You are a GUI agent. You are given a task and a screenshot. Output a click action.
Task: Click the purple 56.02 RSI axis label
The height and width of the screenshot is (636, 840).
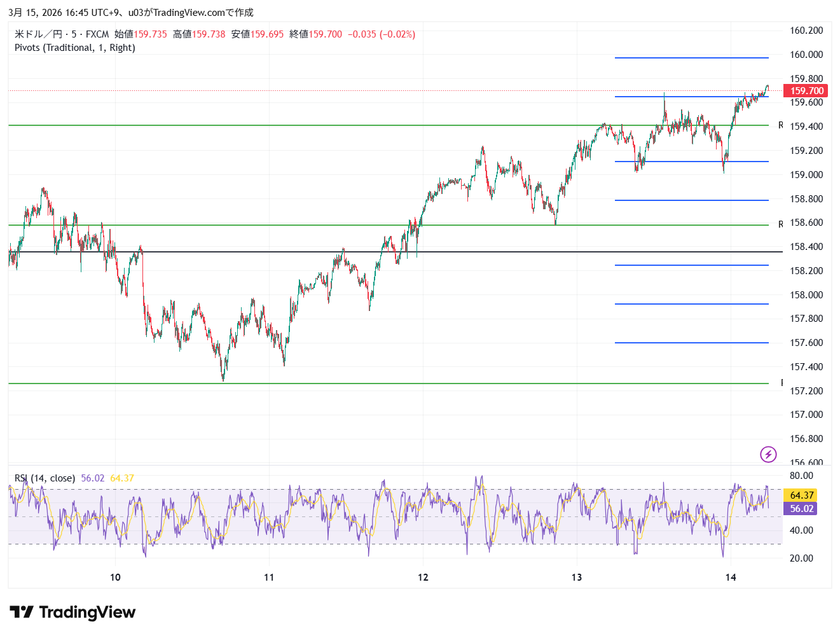coord(801,509)
